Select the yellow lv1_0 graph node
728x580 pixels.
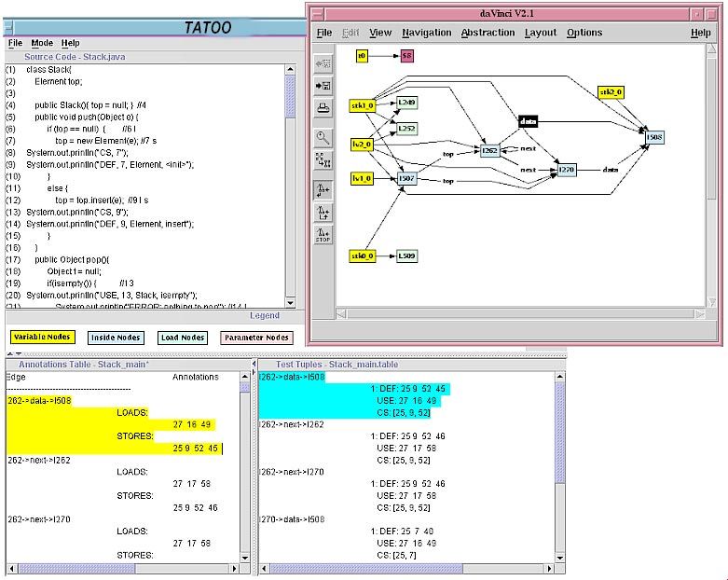[362, 178]
